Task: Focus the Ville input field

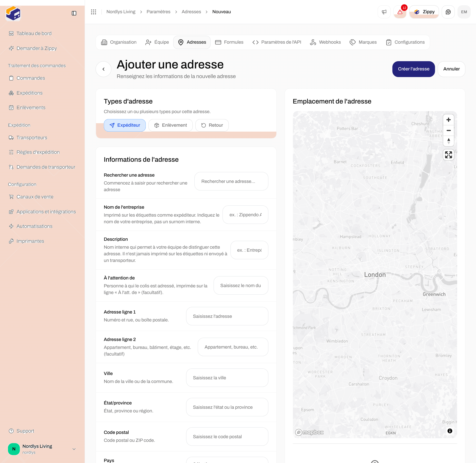Action: (227, 378)
